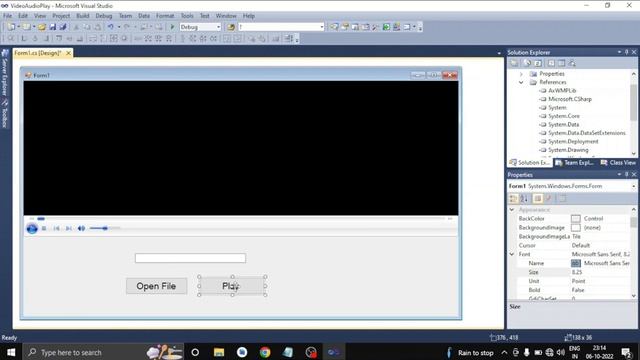
Task: Click the Save toolbar icon
Action: pyautogui.click(x=53, y=27)
